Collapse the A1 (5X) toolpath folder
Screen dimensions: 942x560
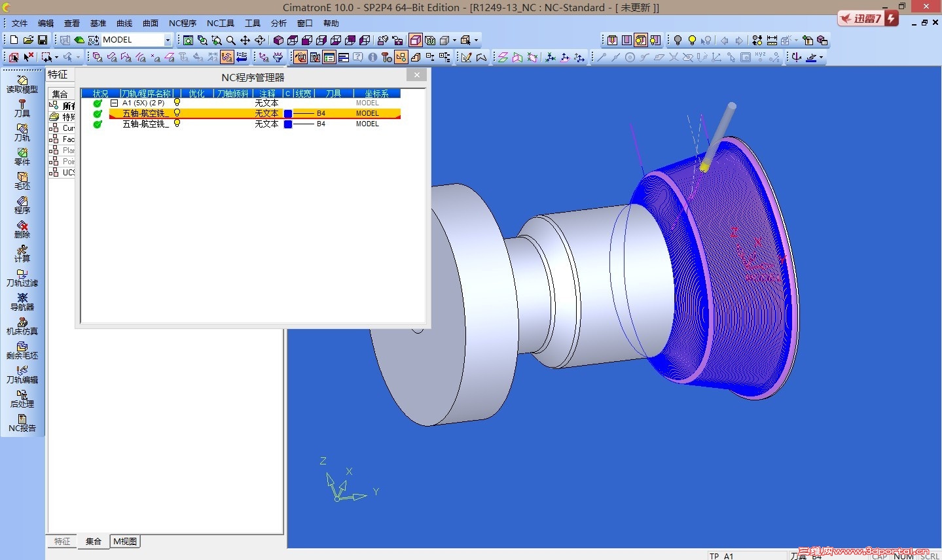[114, 103]
